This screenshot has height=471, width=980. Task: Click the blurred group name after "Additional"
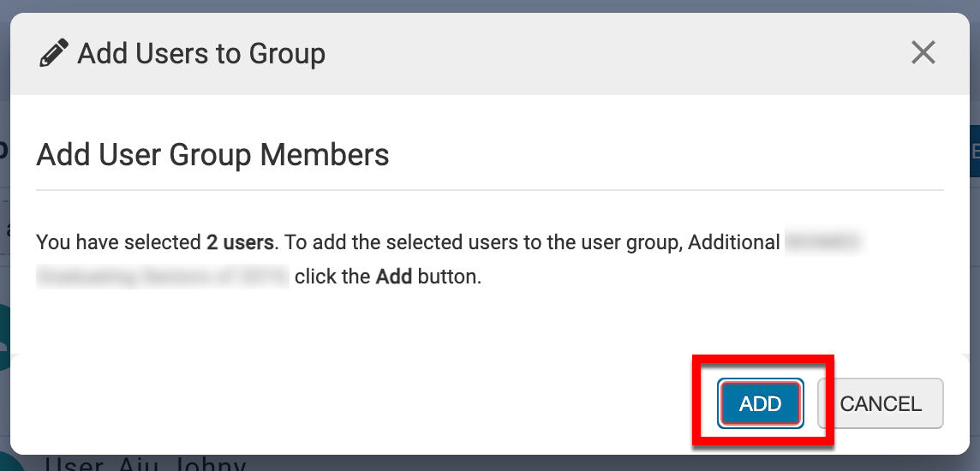coord(823,242)
